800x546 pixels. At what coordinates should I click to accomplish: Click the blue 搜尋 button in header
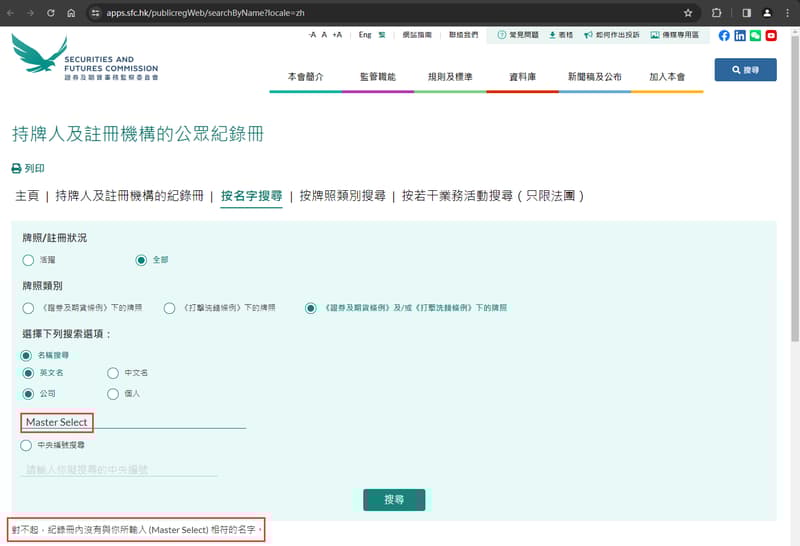745,70
